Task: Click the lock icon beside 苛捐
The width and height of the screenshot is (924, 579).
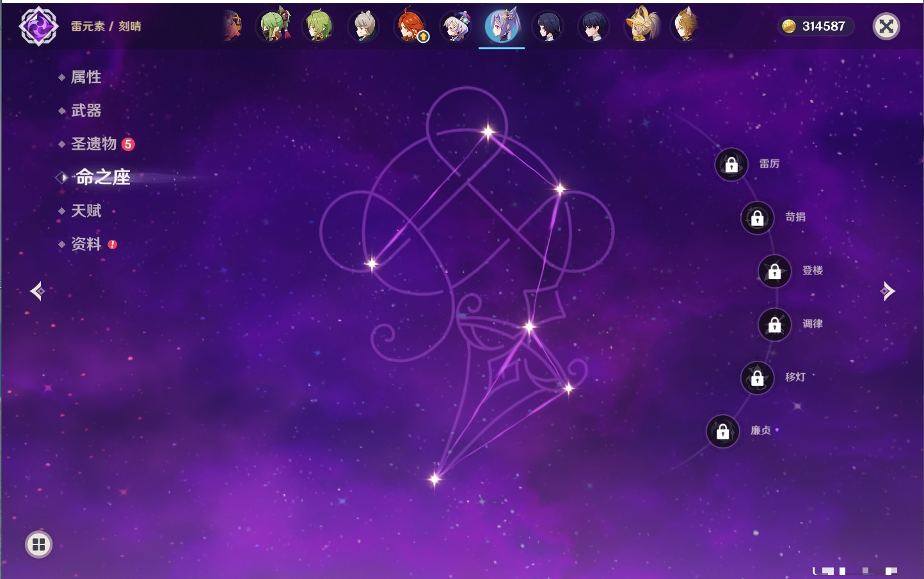Action: (758, 218)
